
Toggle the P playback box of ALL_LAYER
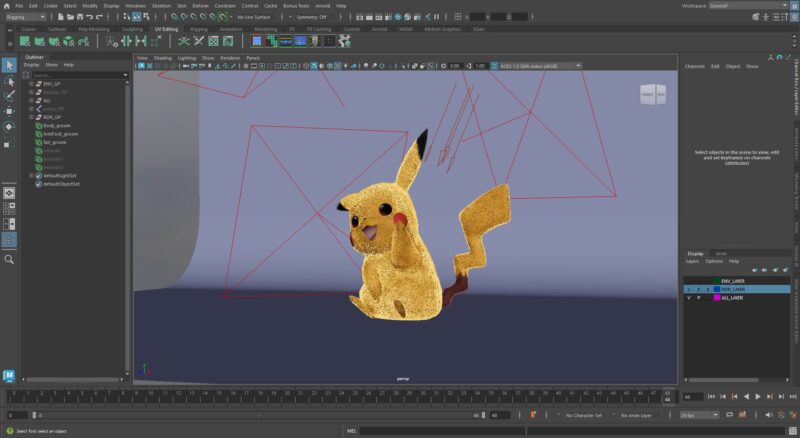(x=697, y=298)
